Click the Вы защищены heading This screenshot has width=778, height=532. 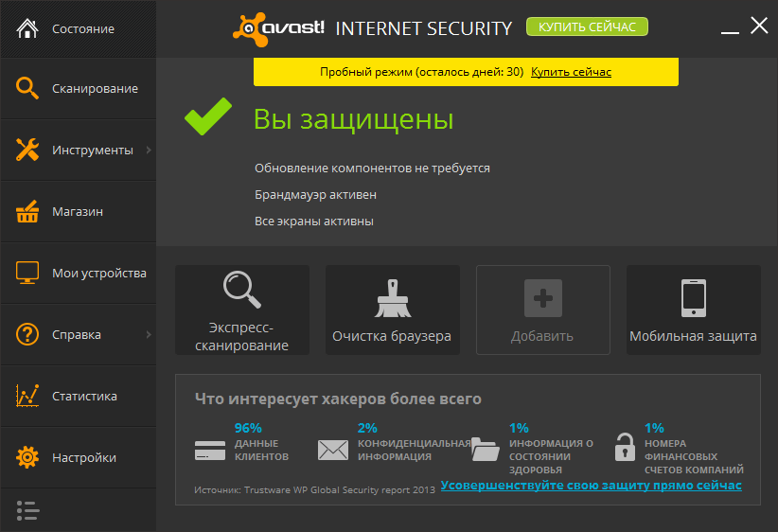(353, 119)
